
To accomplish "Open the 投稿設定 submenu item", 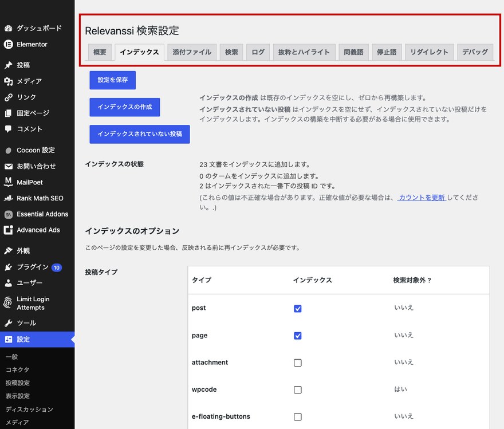I will 18,383.
